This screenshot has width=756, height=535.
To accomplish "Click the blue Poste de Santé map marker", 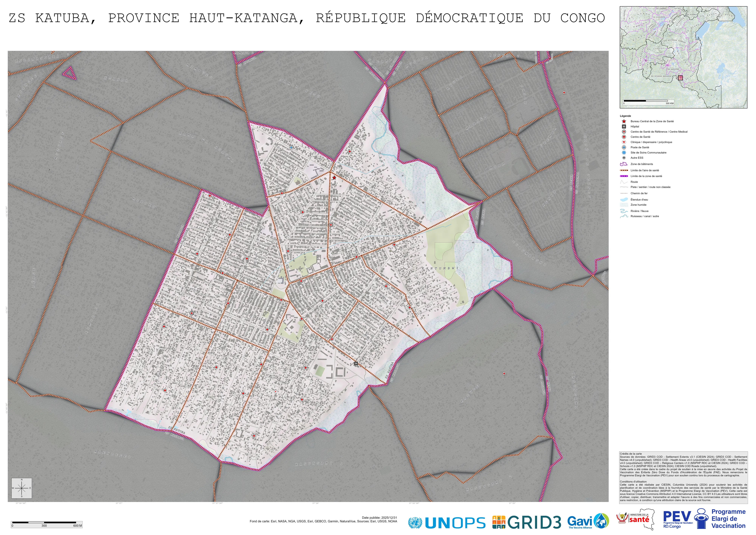I will tap(291, 147).
